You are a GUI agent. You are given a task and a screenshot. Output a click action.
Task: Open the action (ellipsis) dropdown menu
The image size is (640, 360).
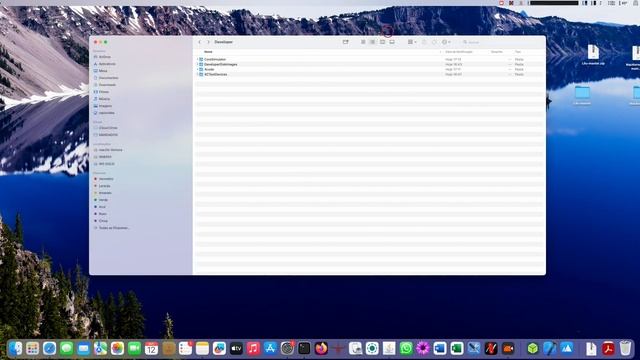pos(446,42)
